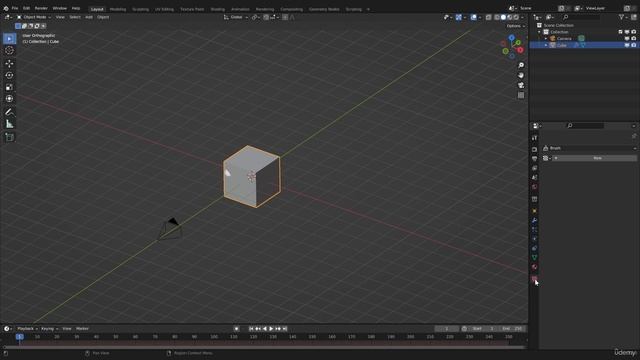Screen dimensions: 640x360
Task: Switch perspective/orthographic grid icon
Action: click(x=521, y=95)
